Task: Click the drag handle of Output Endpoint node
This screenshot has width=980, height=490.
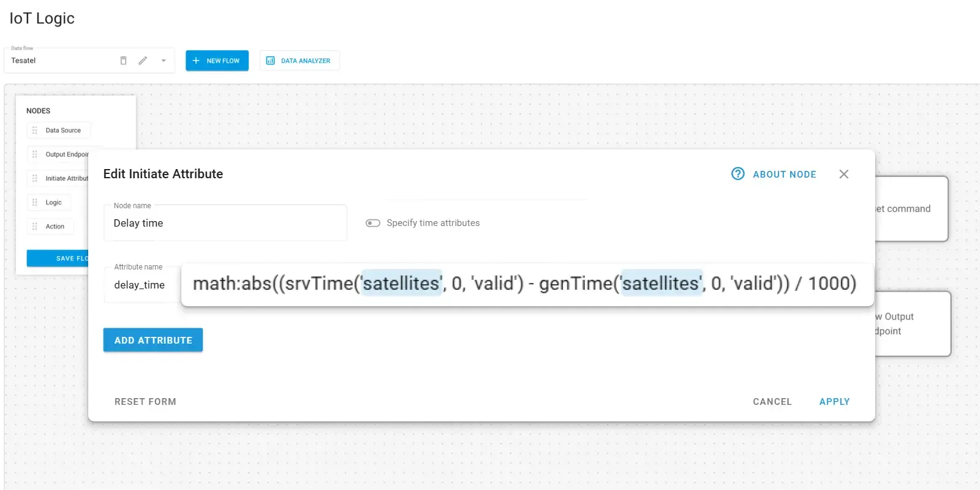Action: [x=35, y=154]
